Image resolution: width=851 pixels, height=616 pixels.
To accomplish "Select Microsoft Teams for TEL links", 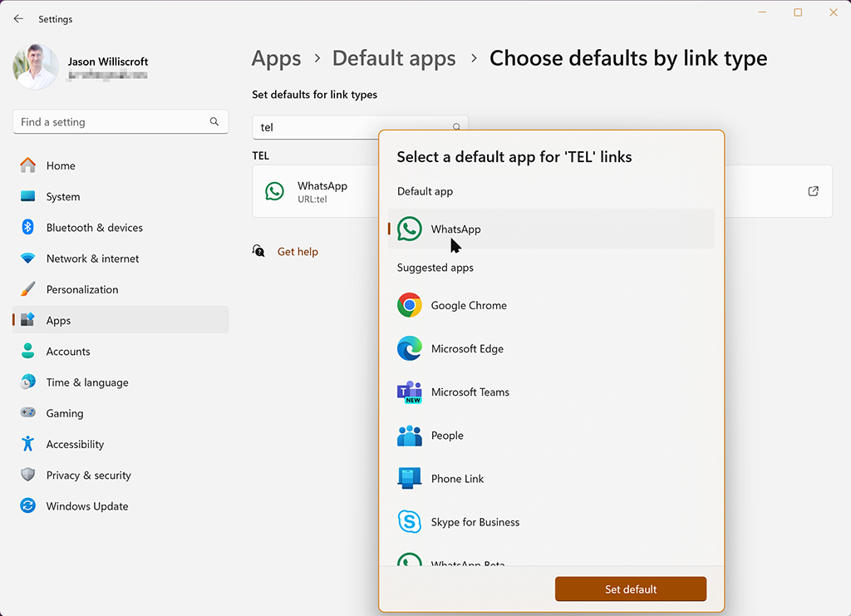I will (x=552, y=392).
